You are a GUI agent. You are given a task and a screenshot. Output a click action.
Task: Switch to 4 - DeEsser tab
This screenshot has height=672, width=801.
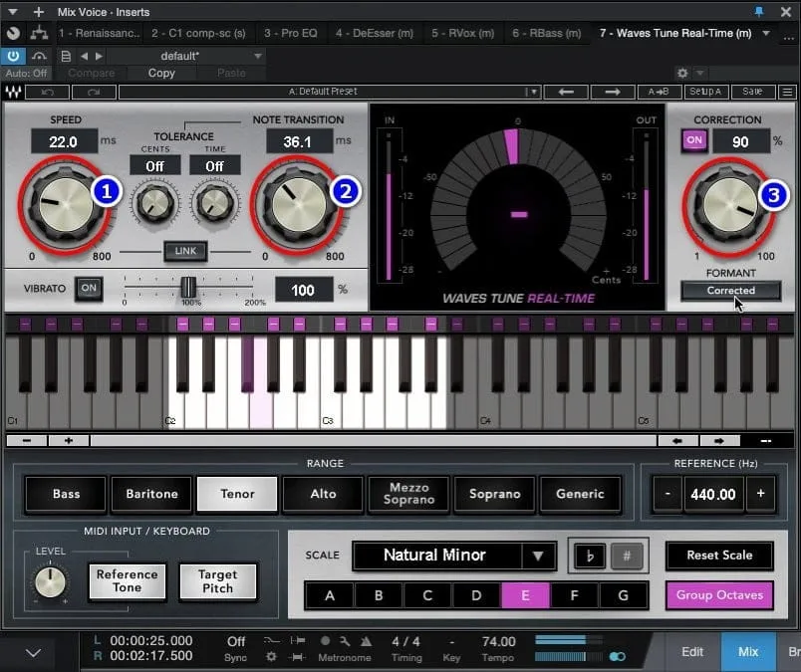pos(375,33)
